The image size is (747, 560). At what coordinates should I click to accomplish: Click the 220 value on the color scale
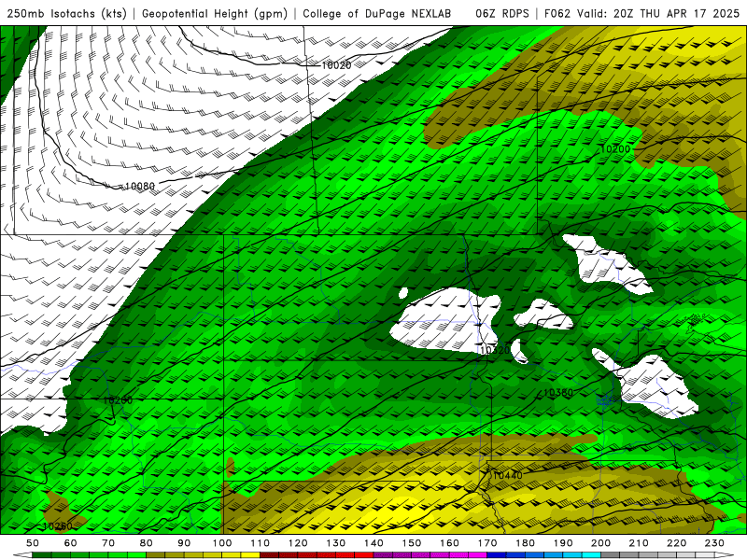coord(676,543)
